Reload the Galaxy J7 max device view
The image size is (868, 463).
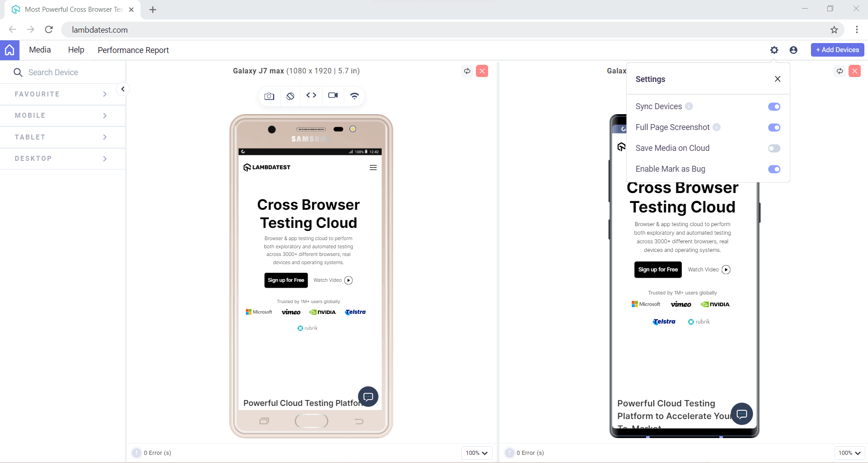pos(467,71)
